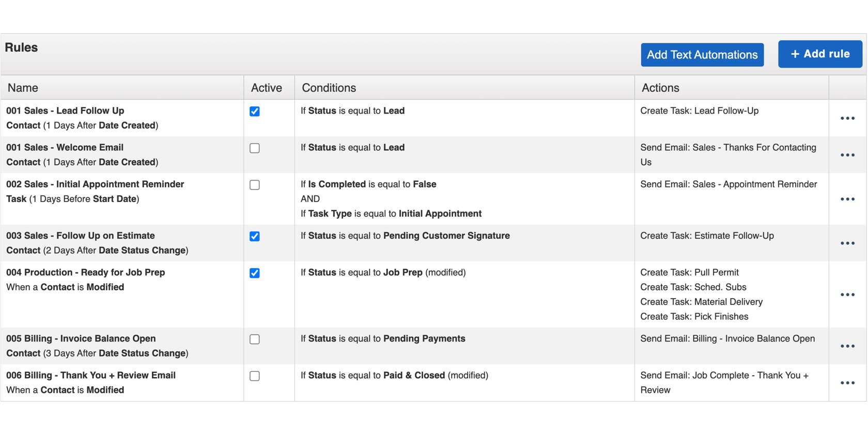The height and width of the screenshot is (434, 868).
Task: Open options menu for Lead Follow Up rule
Action: 847,118
